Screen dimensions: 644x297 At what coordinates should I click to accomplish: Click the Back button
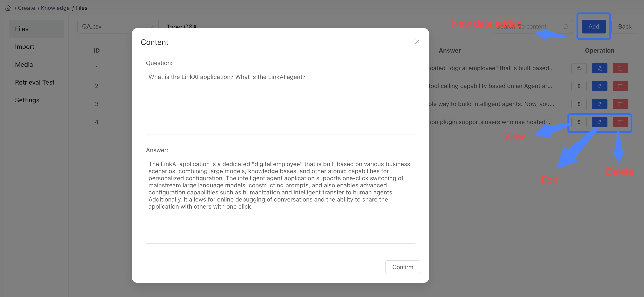[x=624, y=26]
